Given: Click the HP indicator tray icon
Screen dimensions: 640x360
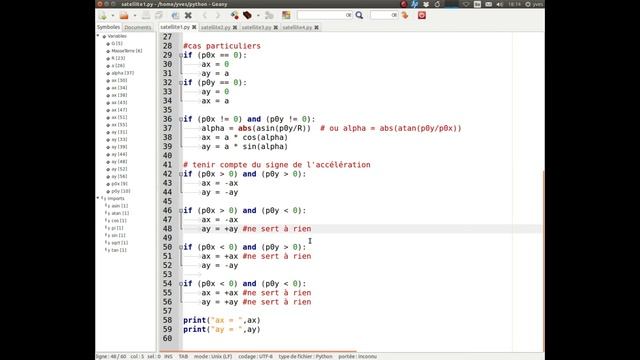Looking at the screenshot, I should [415, 4].
